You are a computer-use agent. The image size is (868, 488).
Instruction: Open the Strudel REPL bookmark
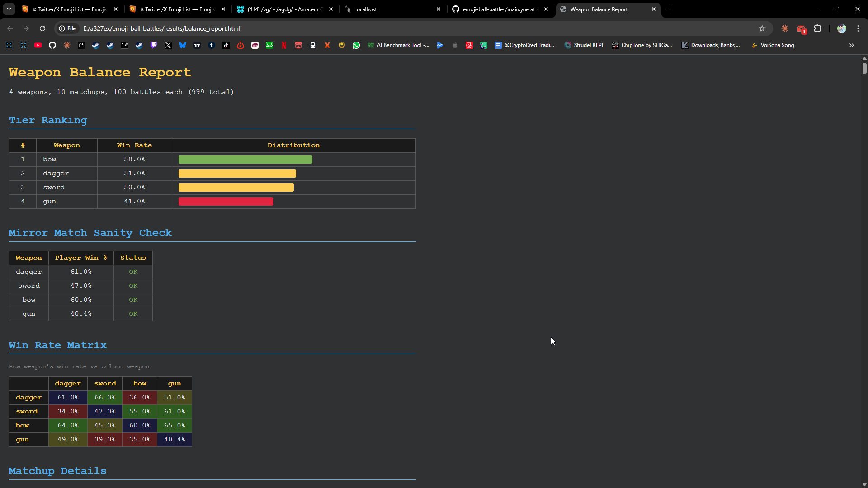[x=584, y=45]
